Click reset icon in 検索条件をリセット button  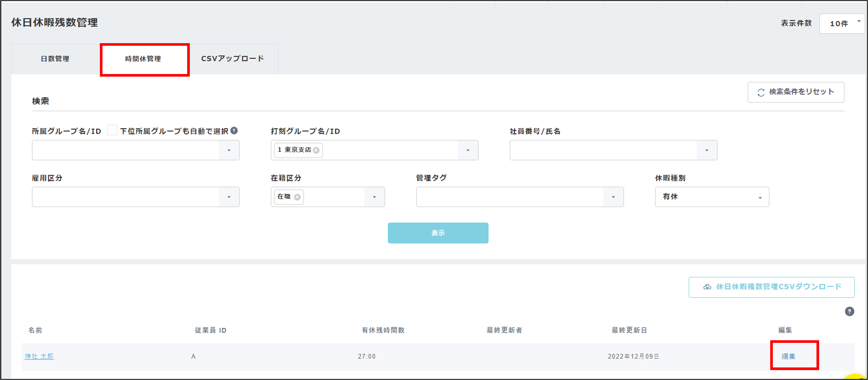coord(761,92)
